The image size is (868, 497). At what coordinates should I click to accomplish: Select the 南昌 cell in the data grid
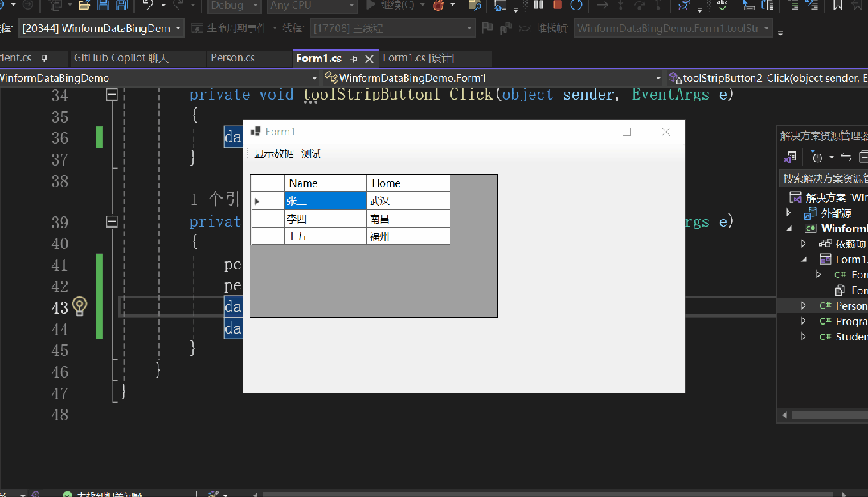tap(408, 219)
